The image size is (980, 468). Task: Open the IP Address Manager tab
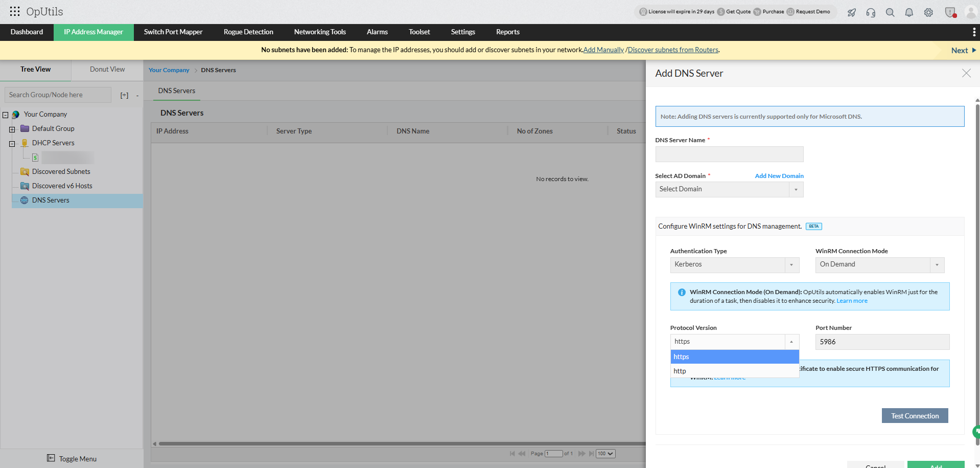94,32
